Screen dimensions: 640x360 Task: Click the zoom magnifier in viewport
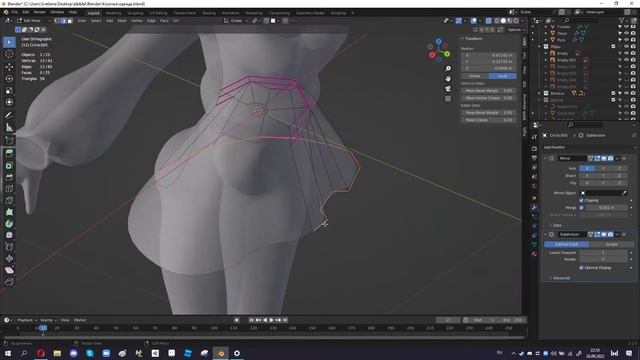click(x=448, y=69)
